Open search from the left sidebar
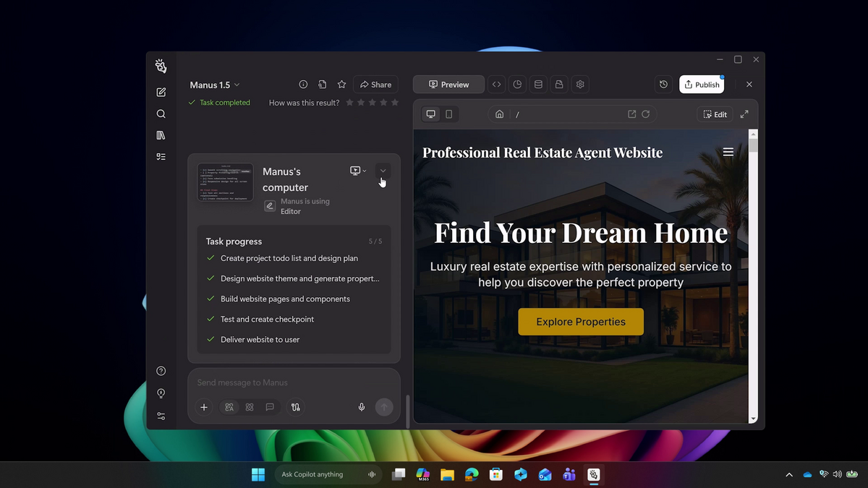Image resolution: width=868 pixels, height=488 pixels. [161, 114]
